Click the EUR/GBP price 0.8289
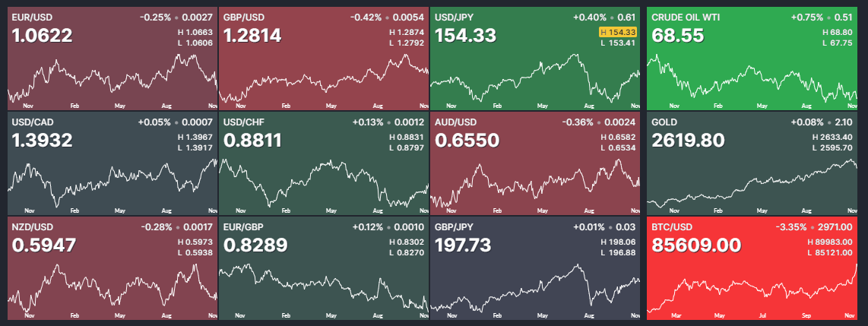 (255, 245)
